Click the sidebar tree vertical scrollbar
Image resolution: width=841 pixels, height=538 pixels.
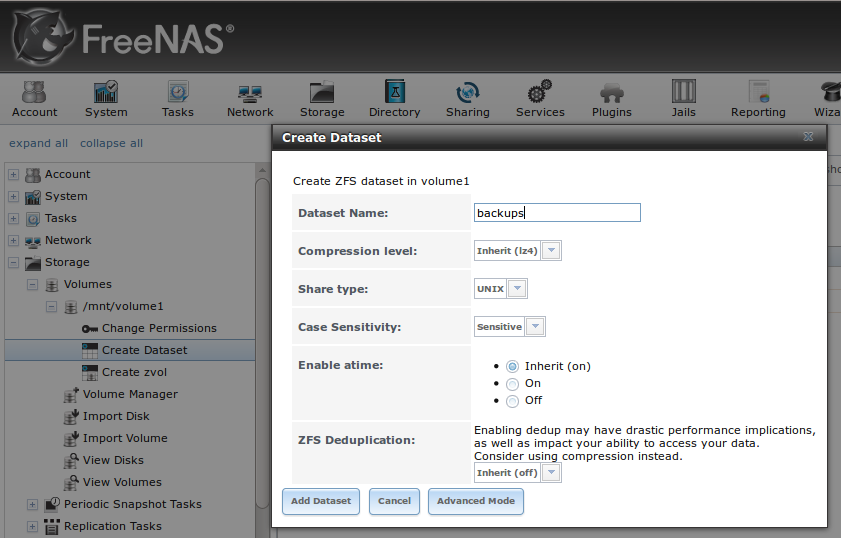tap(262, 343)
